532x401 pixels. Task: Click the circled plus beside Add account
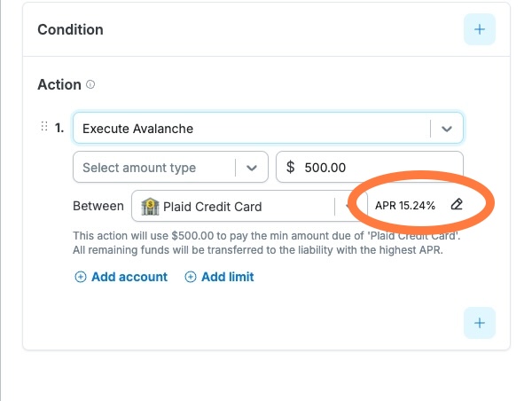pyautogui.click(x=81, y=277)
